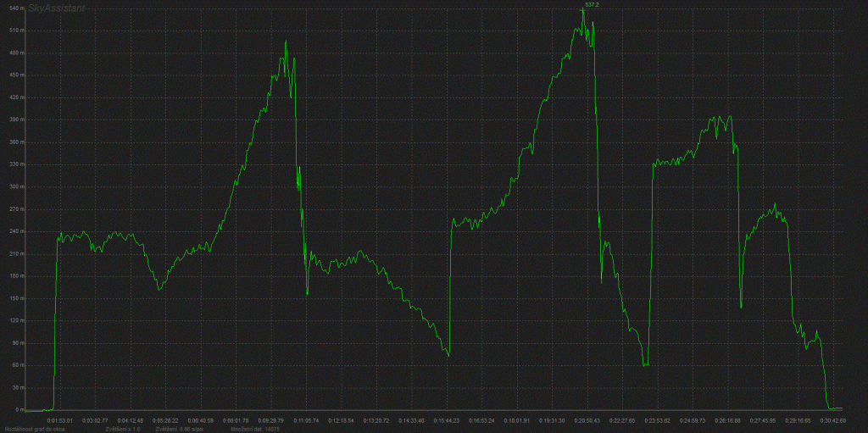The image size is (868, 433).
Task: Click the 0:01:53.01 time axis label
Action: point(59,419)
